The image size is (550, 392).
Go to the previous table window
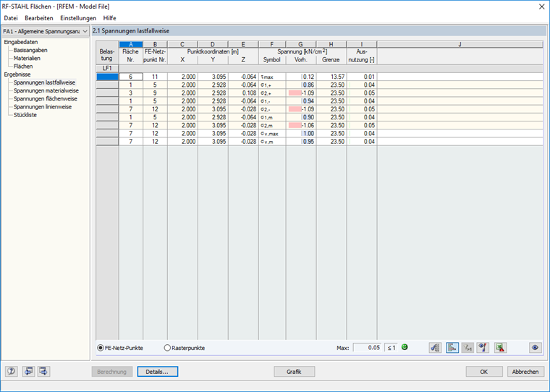[x=28, y=371]
